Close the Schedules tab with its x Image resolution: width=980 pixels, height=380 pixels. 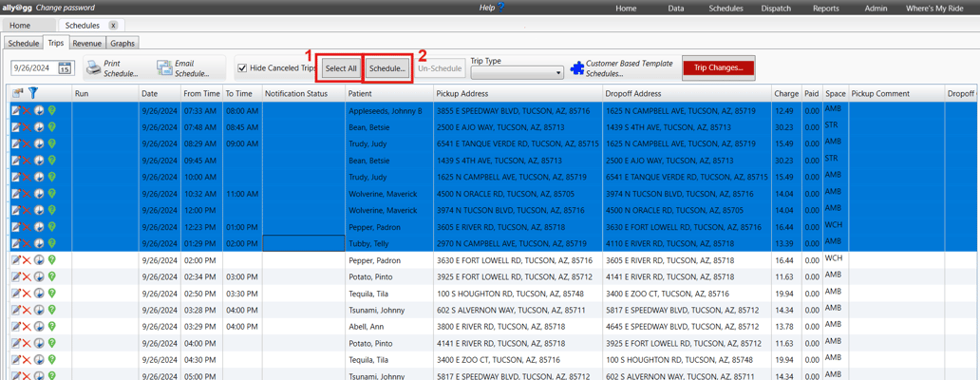click(113, 26)
